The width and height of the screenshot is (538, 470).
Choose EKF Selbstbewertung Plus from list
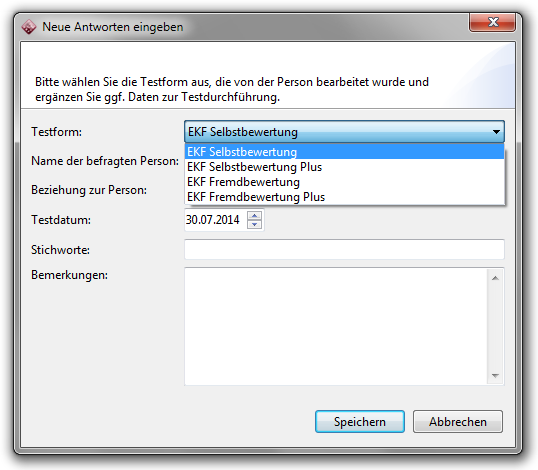(x=344, y=167)
